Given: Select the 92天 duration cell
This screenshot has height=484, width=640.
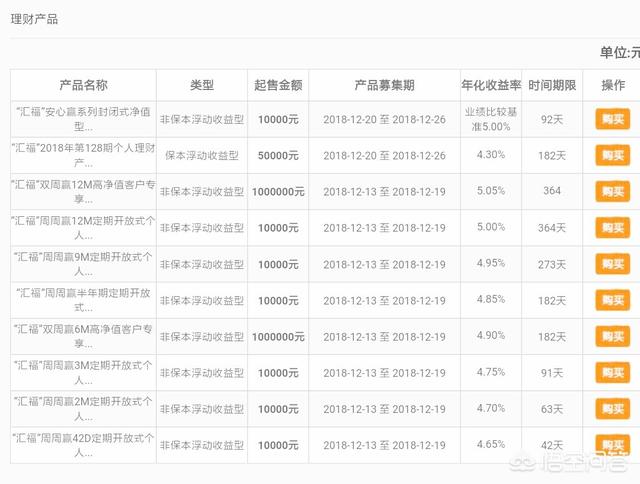Looking at the screenshot, I should [x=552, y=120].
